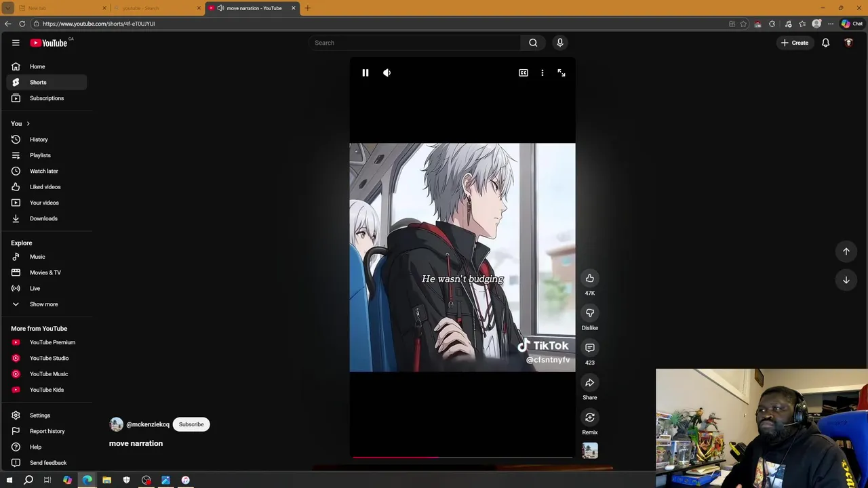The image size is (868, 488).
Task: Open the @mckenziekcq channel
Action: click(148, 424)
